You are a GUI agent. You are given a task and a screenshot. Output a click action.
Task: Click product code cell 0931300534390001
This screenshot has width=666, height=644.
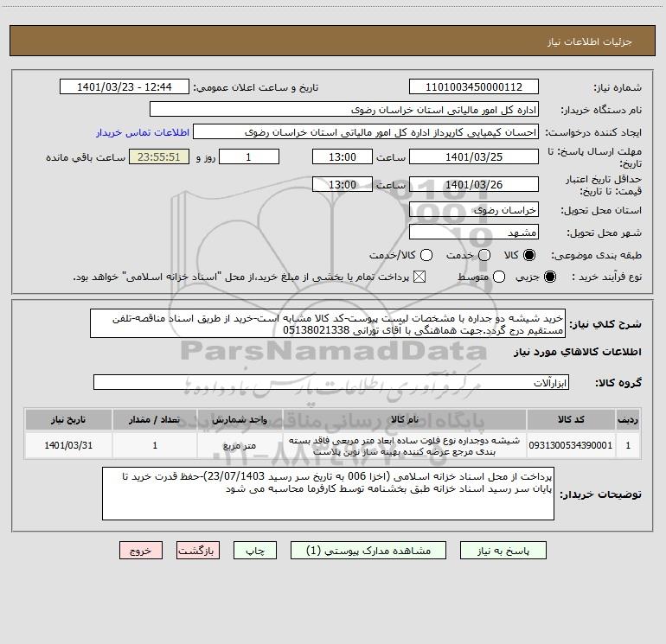[571, 445]
